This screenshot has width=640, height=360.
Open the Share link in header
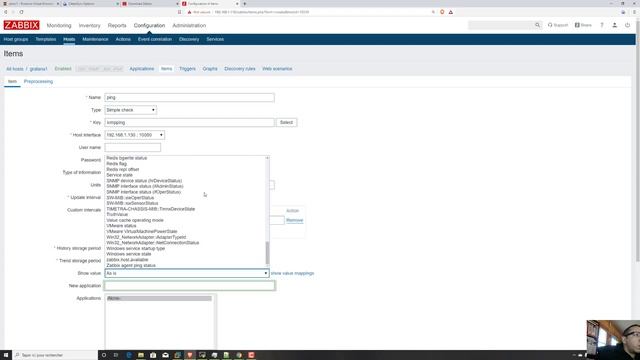583,25
